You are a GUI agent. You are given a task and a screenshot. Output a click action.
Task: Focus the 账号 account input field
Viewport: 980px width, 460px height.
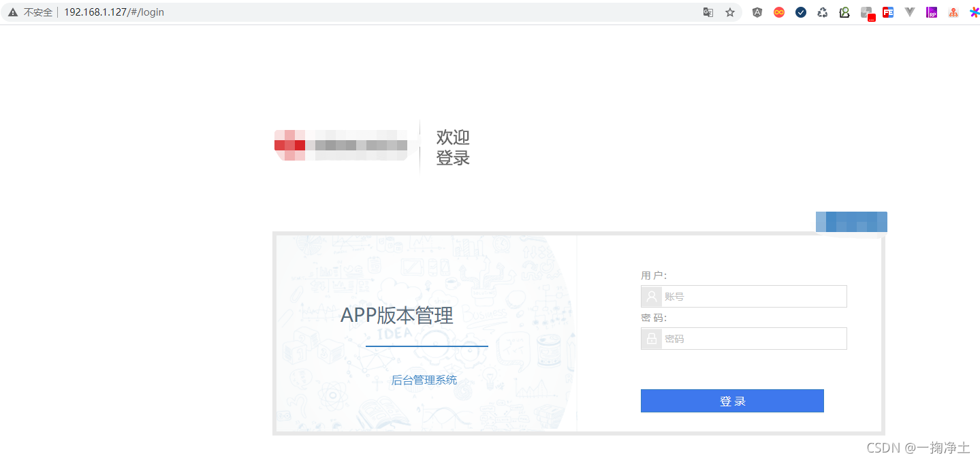coord(744,297)
